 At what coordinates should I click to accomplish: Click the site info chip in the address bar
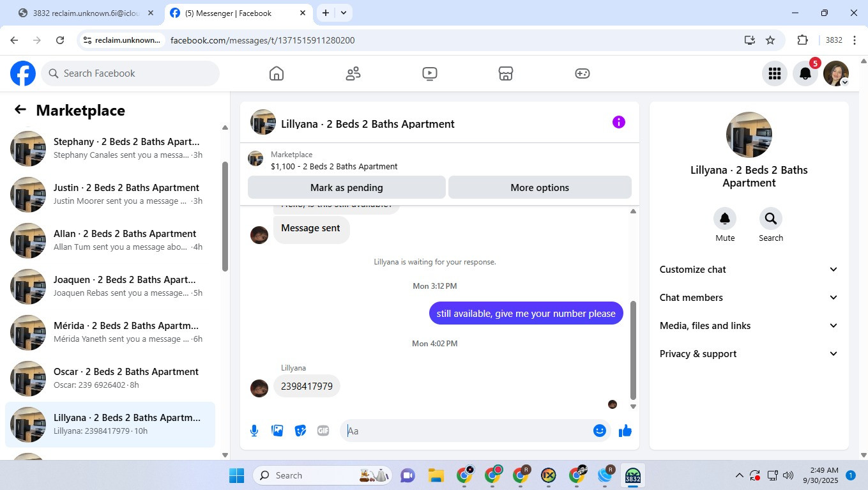pyautogui.click(x=122, y=40)
